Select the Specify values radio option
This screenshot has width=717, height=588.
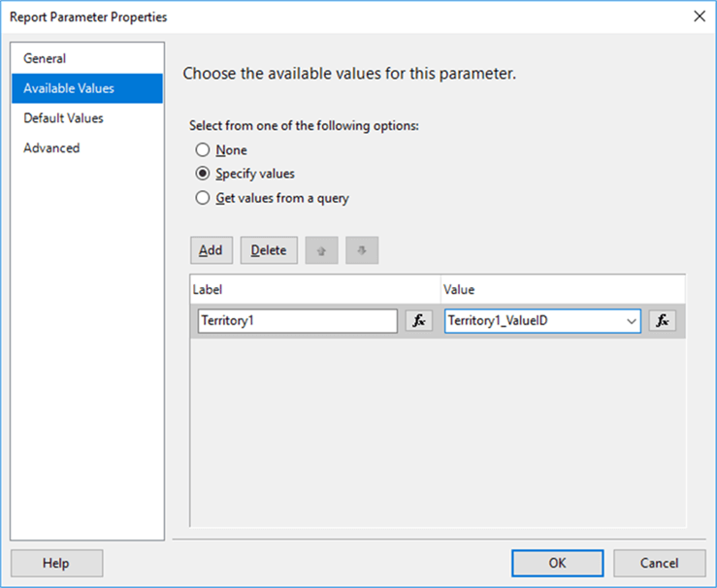[x=203, y=175]
